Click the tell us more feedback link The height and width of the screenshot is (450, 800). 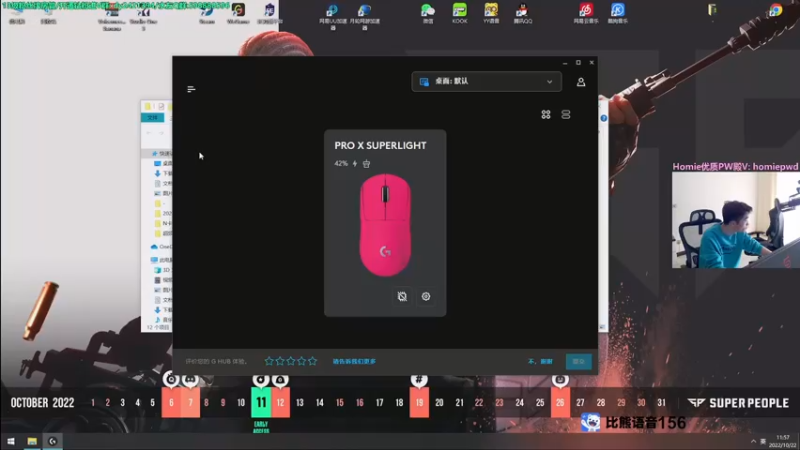pos(354,361)
